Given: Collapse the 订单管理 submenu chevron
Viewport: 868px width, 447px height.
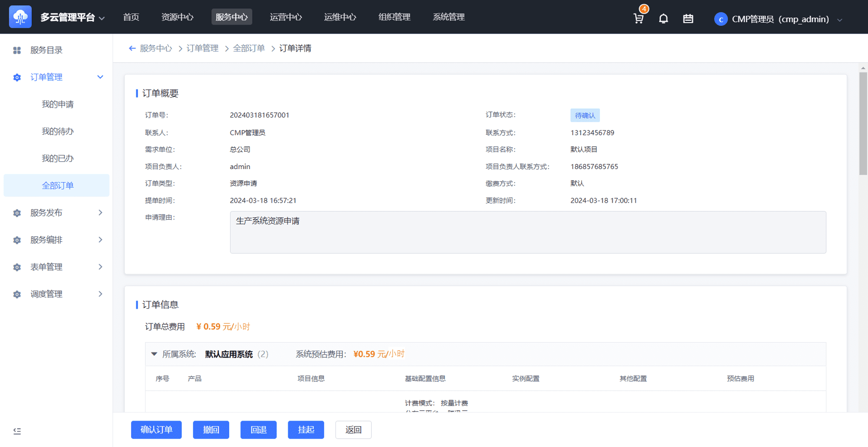Looking at the screenshot, I should tap(100, 77).
